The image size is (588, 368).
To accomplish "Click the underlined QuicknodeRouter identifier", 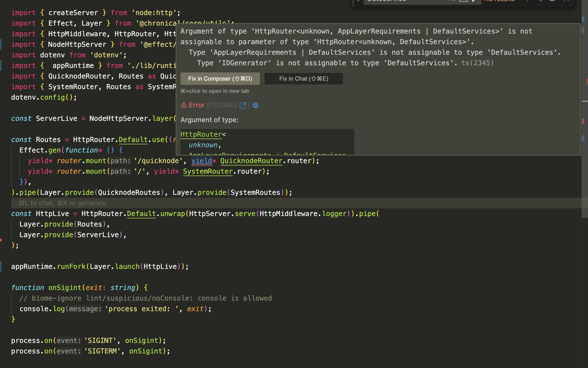I will pos(251,161).
